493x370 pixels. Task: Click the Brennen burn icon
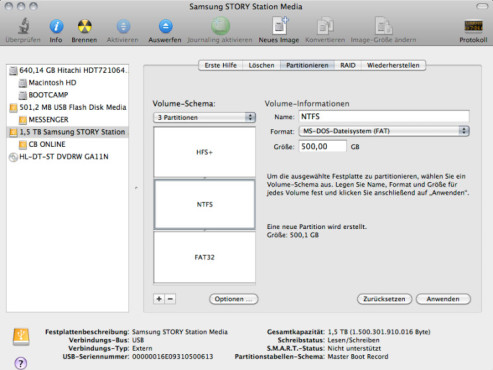pyautogui.click(x=84, y=26)
